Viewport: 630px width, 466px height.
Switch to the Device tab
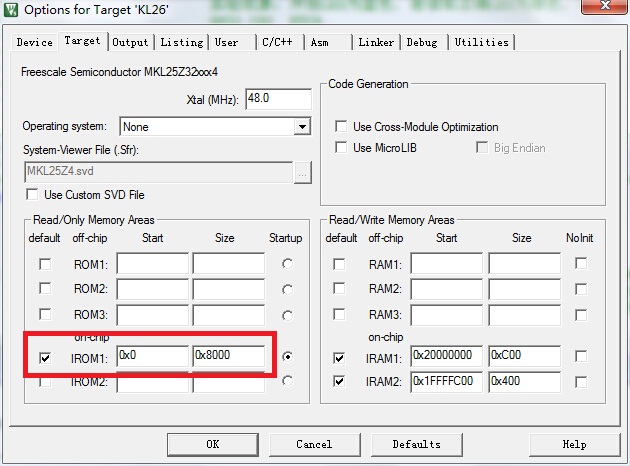tap(35, 42)
